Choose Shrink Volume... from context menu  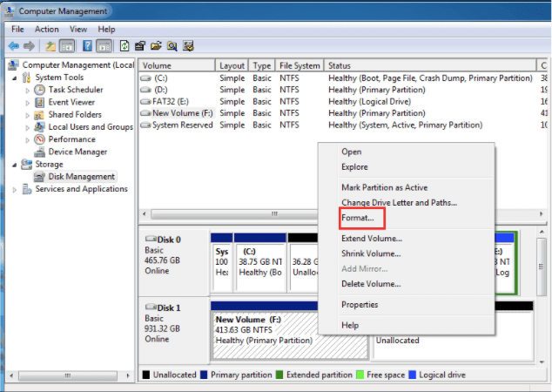click(407, 253)
